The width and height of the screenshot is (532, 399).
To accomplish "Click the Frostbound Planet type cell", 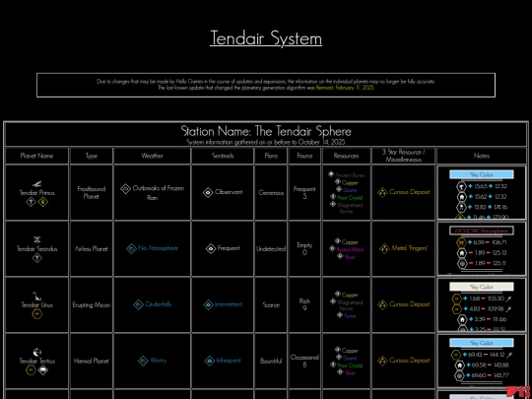I will pyautogui.click(x=92, y=193).
